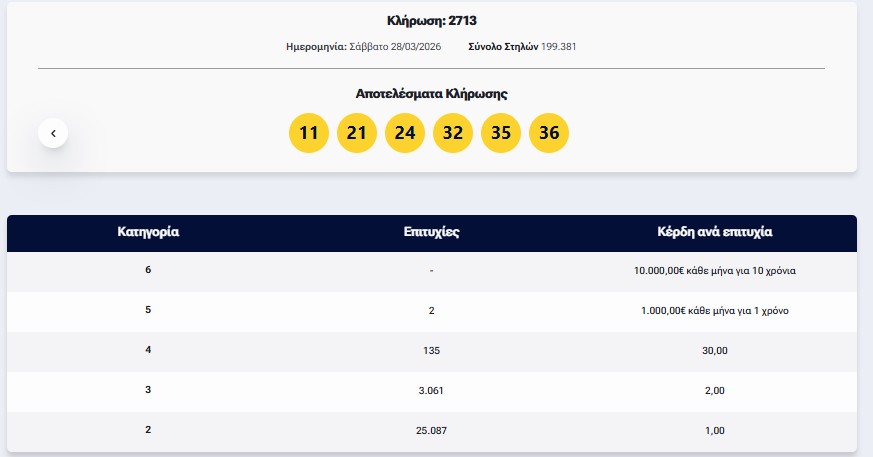
Task: Click the 3.061 successes cell
Action: (x=431, y=391)
